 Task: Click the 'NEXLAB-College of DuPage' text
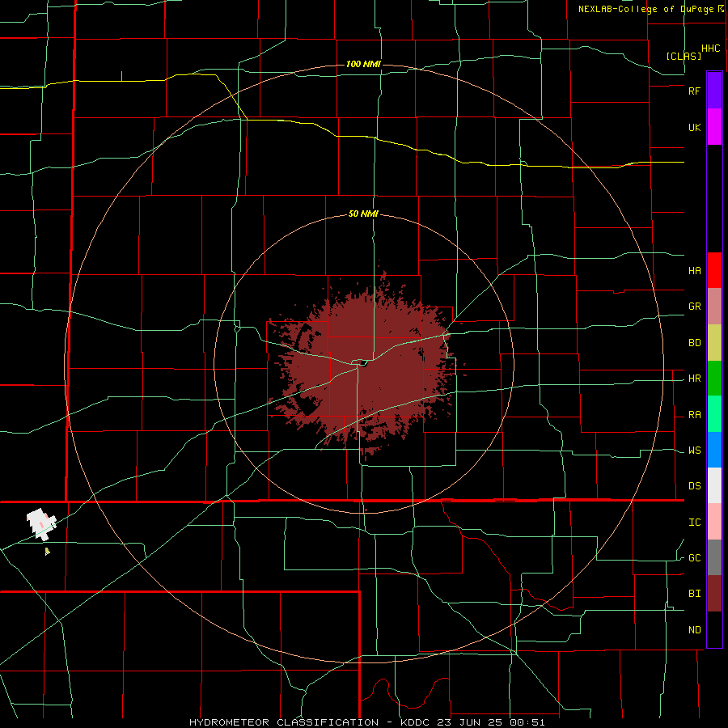coord(647,9)
